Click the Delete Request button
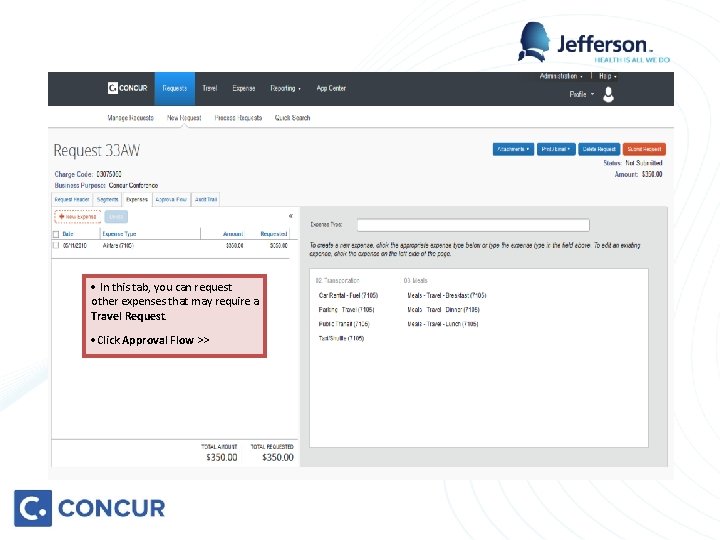 click(x=599, y=149)
